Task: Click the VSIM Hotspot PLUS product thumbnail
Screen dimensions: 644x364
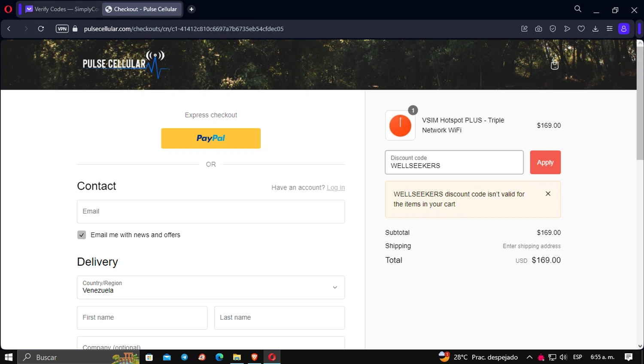Action: tap(400, 125)
